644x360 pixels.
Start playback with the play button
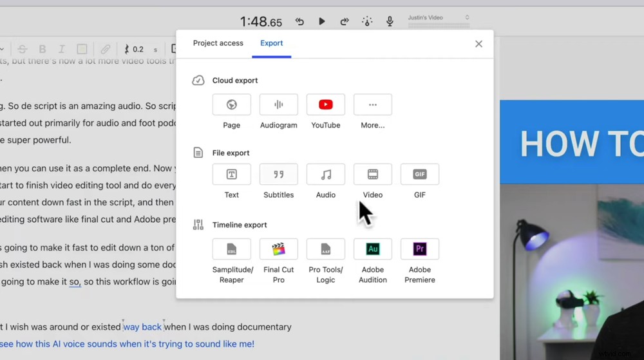click(321, 21)
